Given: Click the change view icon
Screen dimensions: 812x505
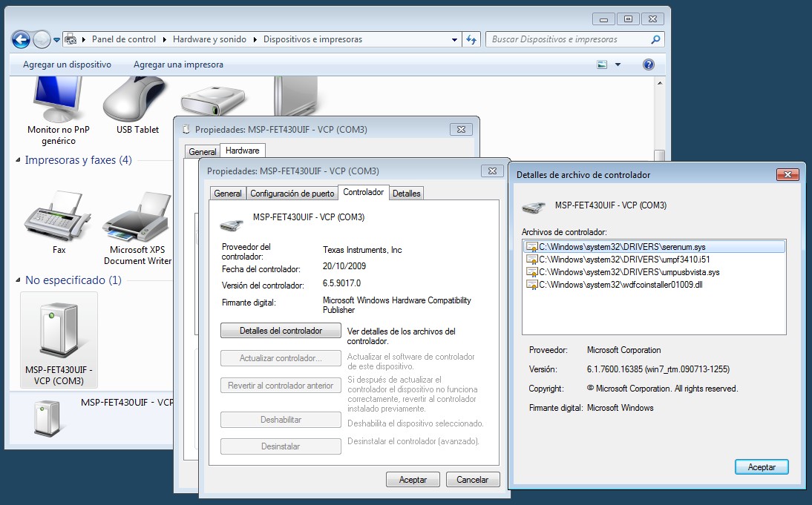Looking at the screenshot, I should (602, 65).
